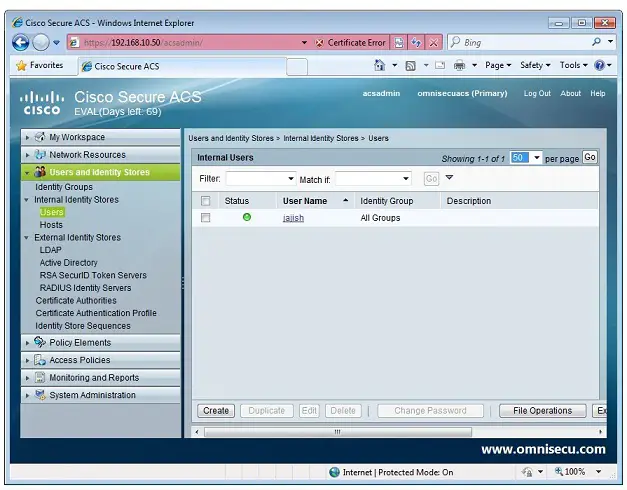Open the Filter dropdown
Screen dimensions: 627x490
(260, 178)
